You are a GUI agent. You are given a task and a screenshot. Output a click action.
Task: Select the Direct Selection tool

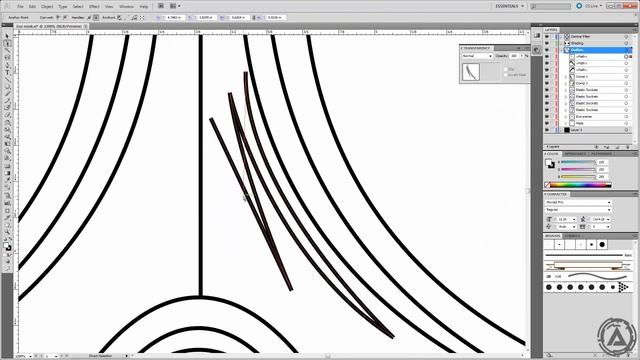pyautogui.click(x=7, y=43)
